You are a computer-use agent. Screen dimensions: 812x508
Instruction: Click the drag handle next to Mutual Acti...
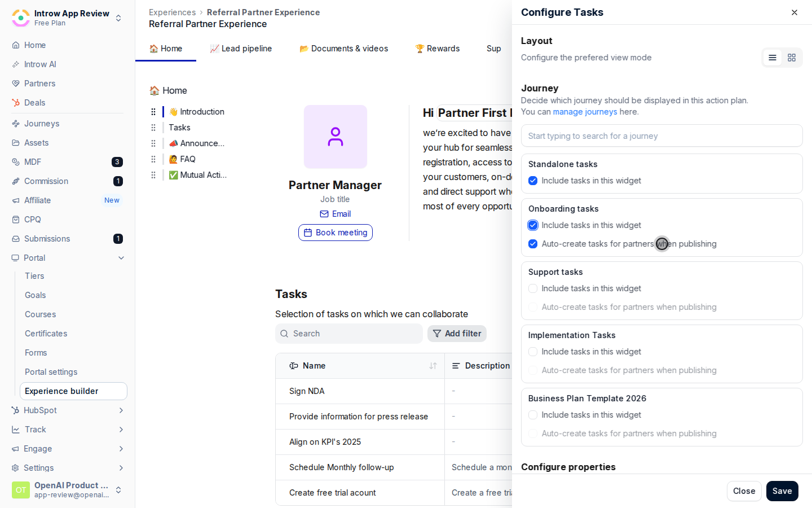point(153,175)
